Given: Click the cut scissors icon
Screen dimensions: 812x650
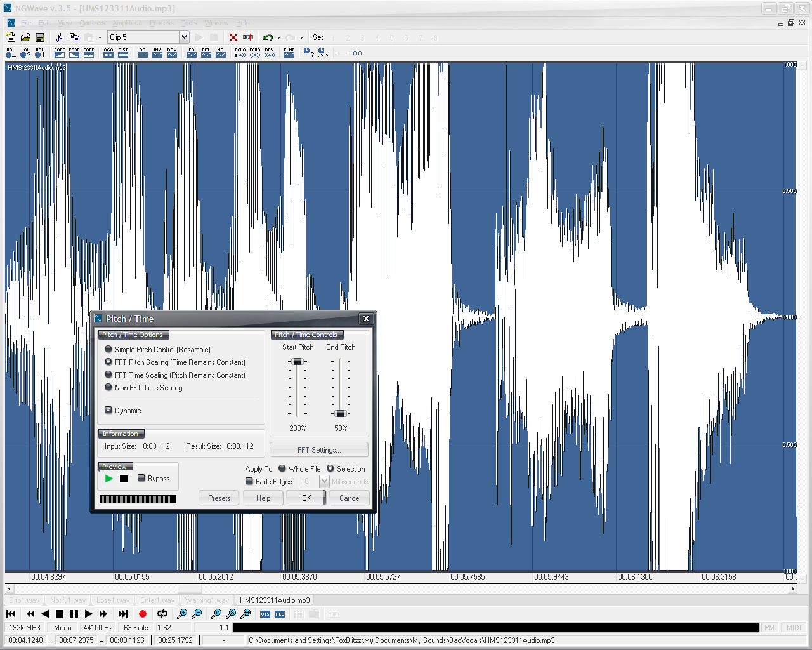Looking at the screenshot, I should point(59,37).
